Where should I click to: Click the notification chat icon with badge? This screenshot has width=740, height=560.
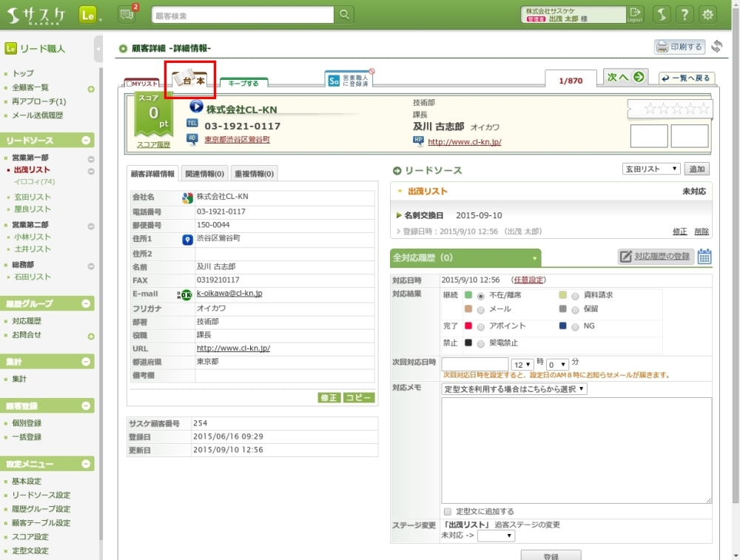pos(127,15)
